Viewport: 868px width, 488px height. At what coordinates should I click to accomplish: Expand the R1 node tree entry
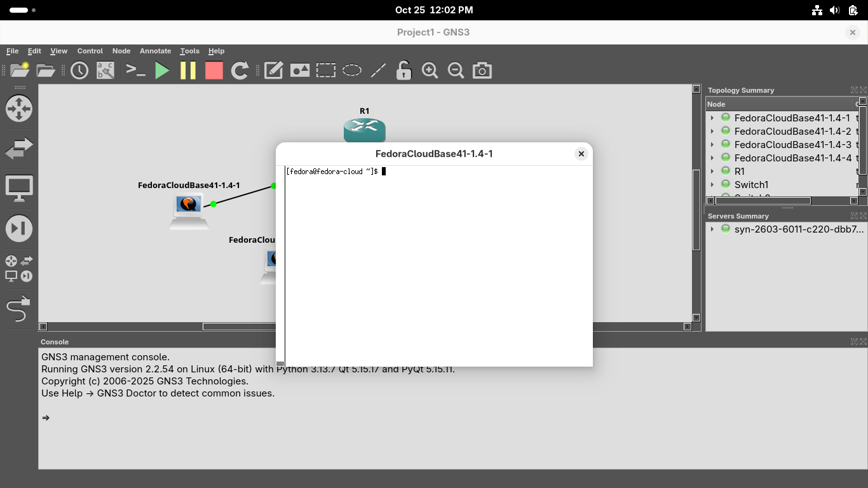[x=712, y=172]
